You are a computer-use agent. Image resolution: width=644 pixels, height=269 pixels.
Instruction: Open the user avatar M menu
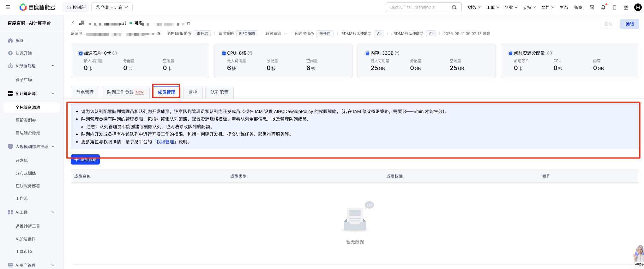tap(638, 7)
